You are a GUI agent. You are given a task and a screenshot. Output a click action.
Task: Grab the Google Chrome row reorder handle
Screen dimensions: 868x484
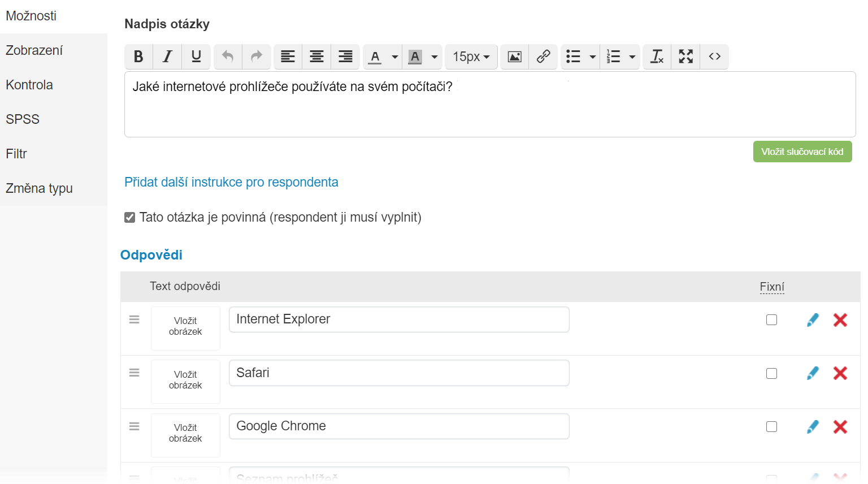134,426
